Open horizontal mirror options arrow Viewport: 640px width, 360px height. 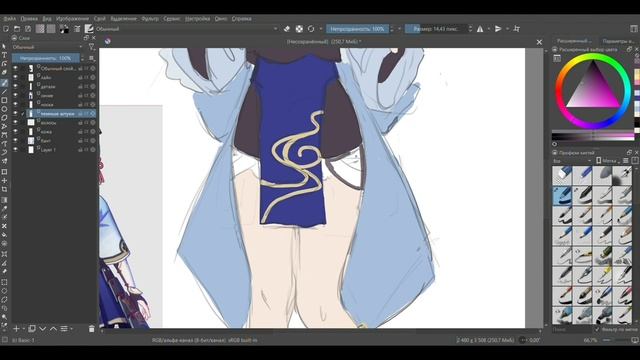coord(489,29)
